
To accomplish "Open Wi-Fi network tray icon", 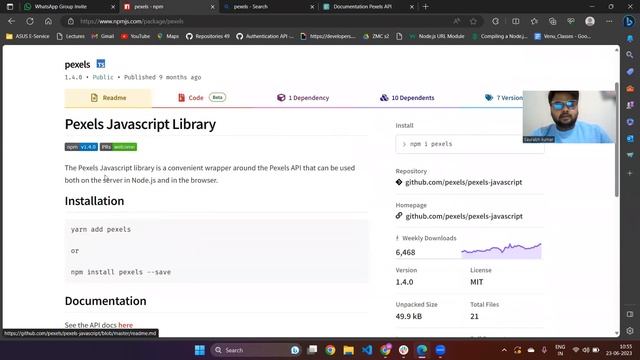I will [576, 350].
